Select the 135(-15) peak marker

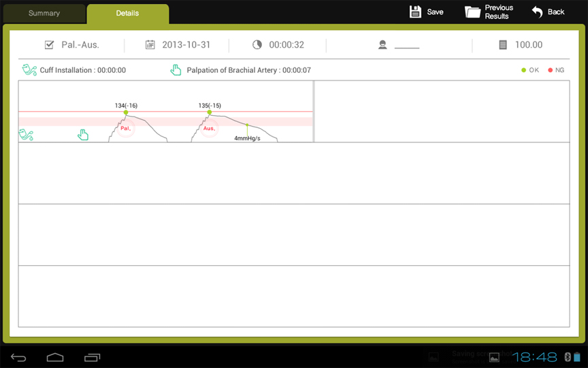pos(209,112)
